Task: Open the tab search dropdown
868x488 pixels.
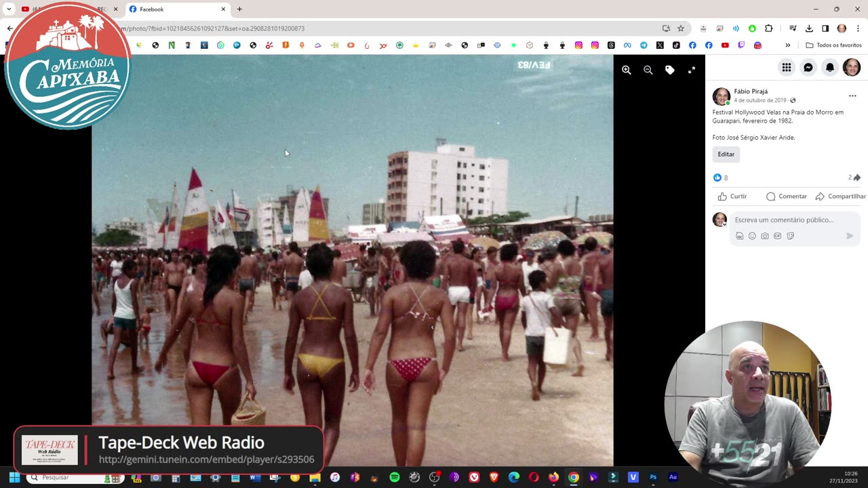Action: (x=9, y=9)
